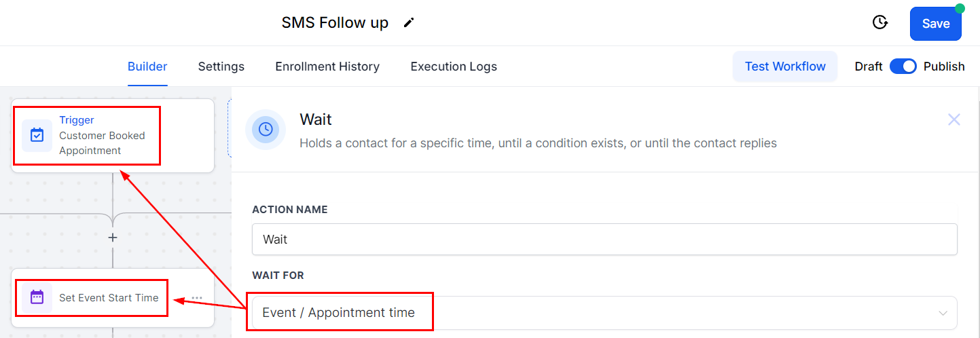Click the Test Workflow button
The height and width of the screenshot is (338, 980).
point(785,67)
